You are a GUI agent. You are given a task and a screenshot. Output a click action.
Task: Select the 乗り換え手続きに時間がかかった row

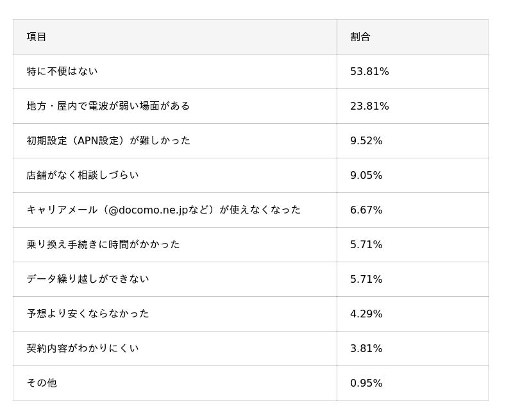[103, 244]
